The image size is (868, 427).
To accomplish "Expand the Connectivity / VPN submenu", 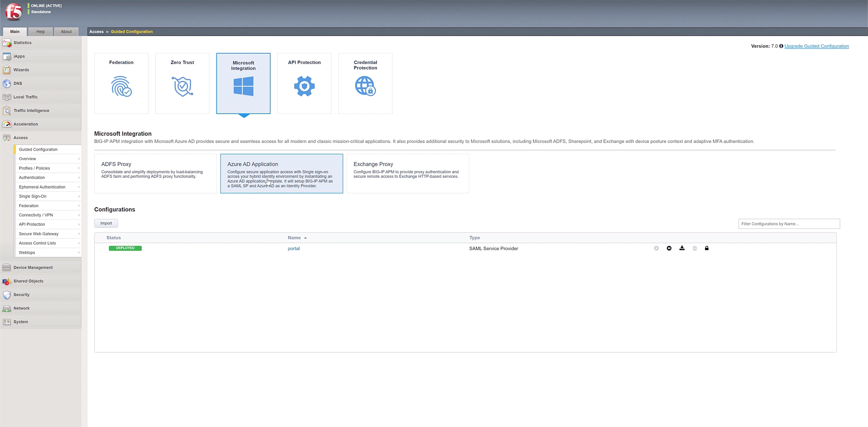I will (48, 215).
